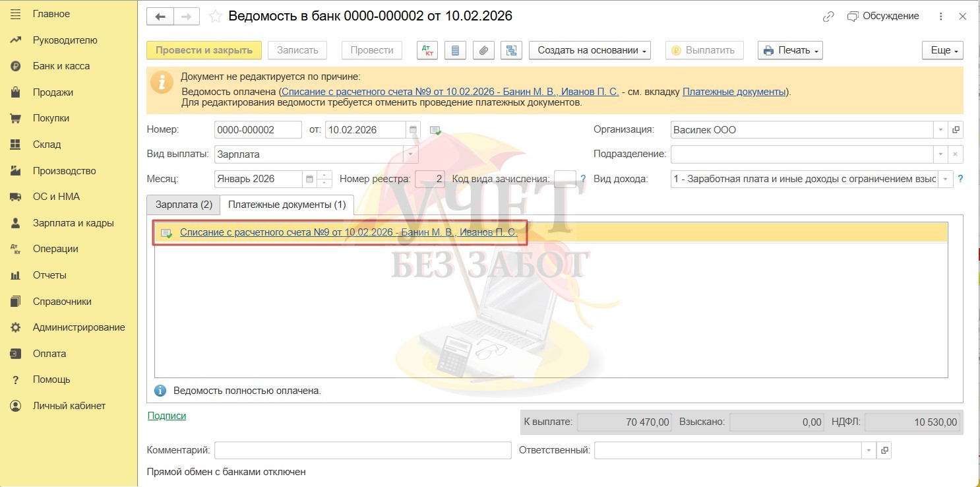Copy document link using the chain icon
This screenshot has height=487, width=980.
[x=828, y=16]
